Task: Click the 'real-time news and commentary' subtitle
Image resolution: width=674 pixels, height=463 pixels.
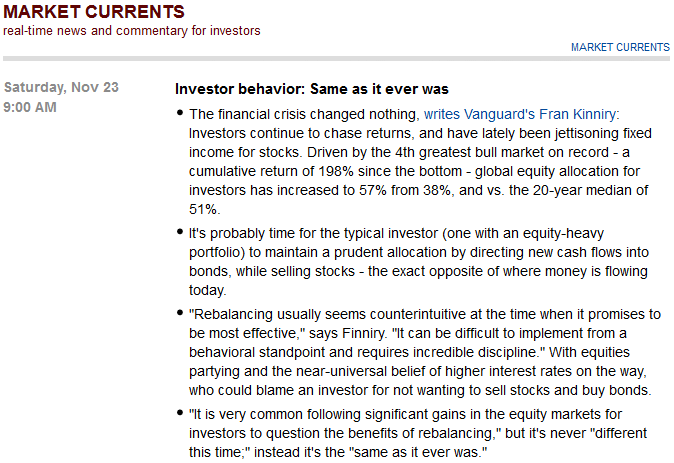Action: pos(132,31)
